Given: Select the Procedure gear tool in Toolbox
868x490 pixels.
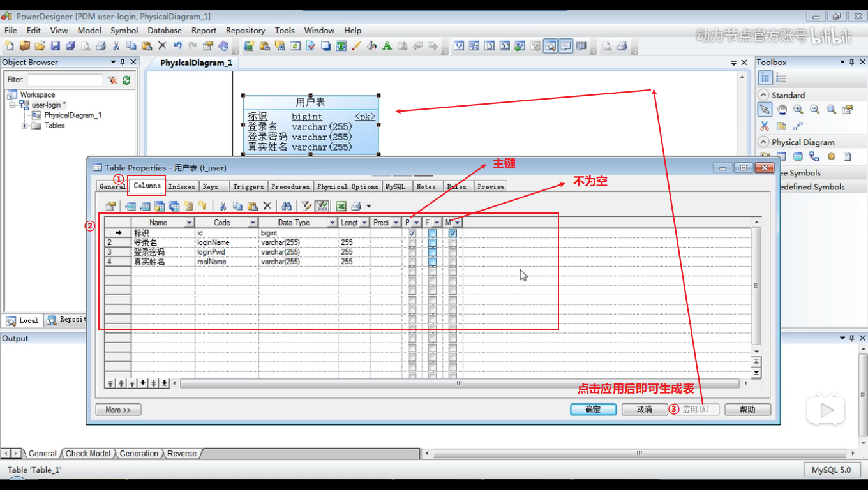Looking at the screenshot, I should [x=831, y=156].
